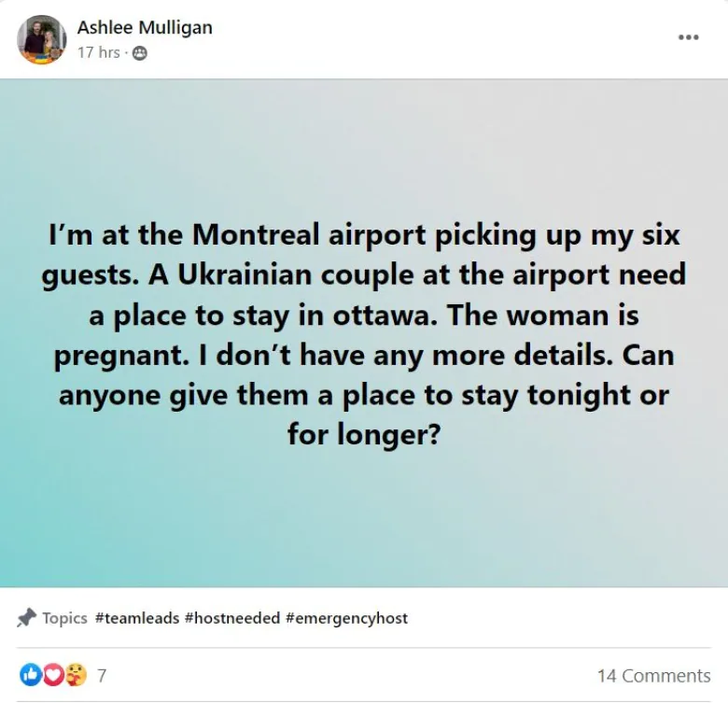Click the pin icon beside Topics
Image resolution: width=728 pixels, height=703 pixels.
(x=27, y=618)
